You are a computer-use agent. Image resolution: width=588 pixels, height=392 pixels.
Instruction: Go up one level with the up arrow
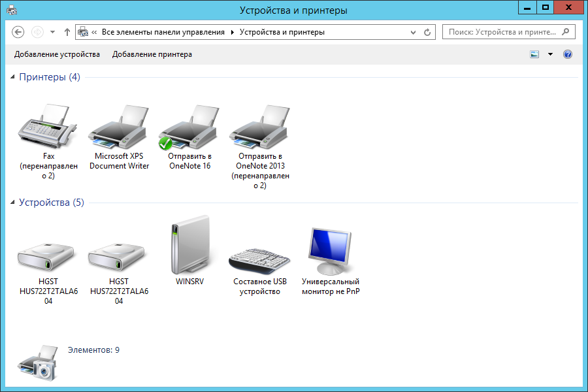(67, 32)
